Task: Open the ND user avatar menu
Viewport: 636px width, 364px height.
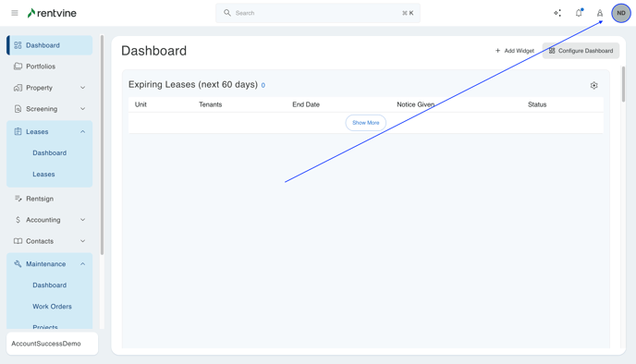Action: (x=621, y=13)
